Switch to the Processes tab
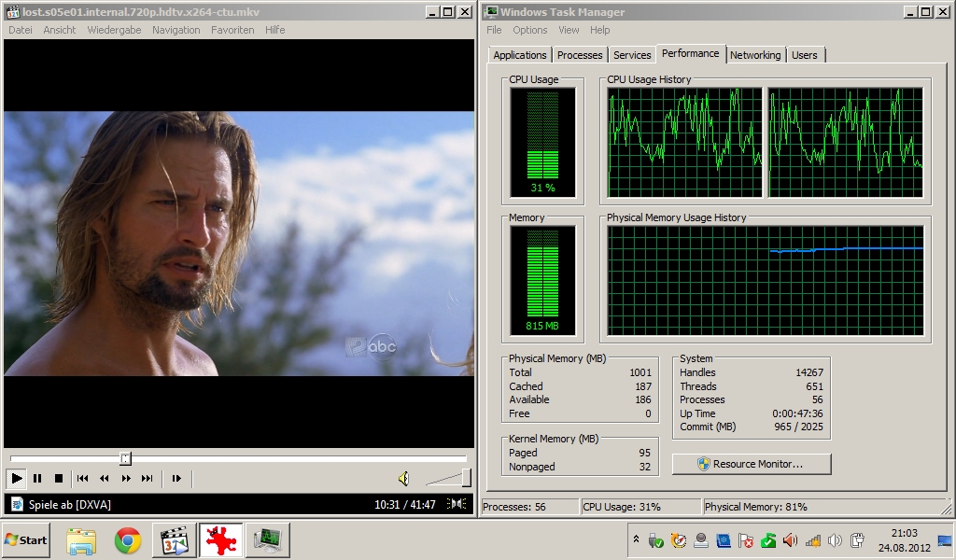Screen dimensions: 956x560 click(580, 55)
